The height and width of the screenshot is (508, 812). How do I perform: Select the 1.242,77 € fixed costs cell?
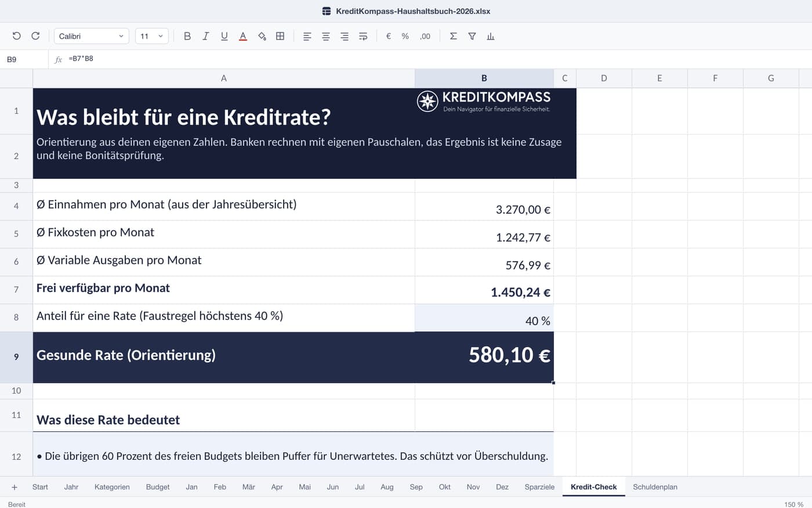484,235
